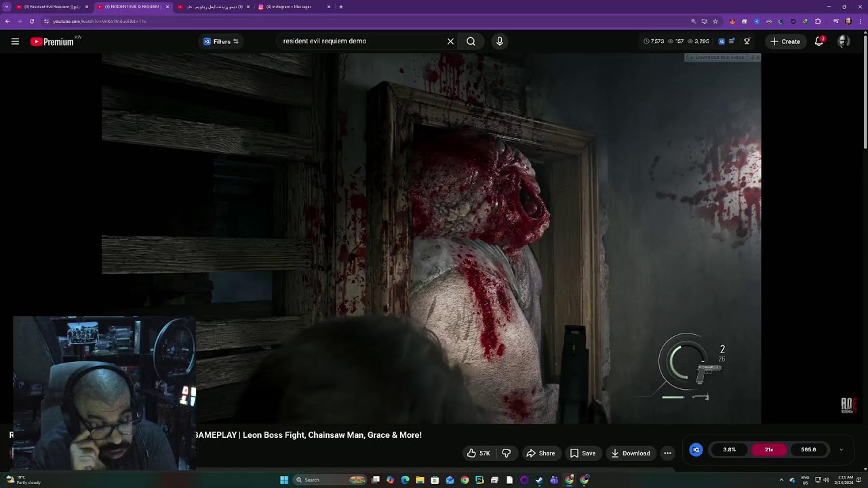868x488 pixels.
Task: Open the Chrome three-dot menu
Action: coord(861,21)
